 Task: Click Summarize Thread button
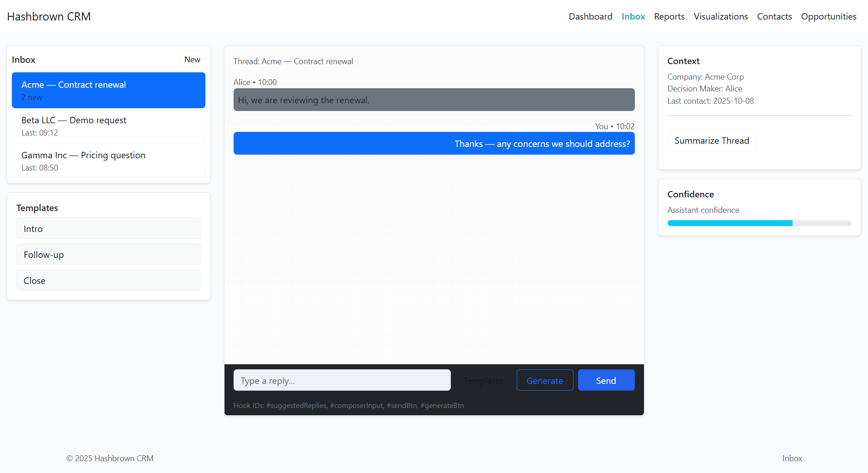(711, 141)
